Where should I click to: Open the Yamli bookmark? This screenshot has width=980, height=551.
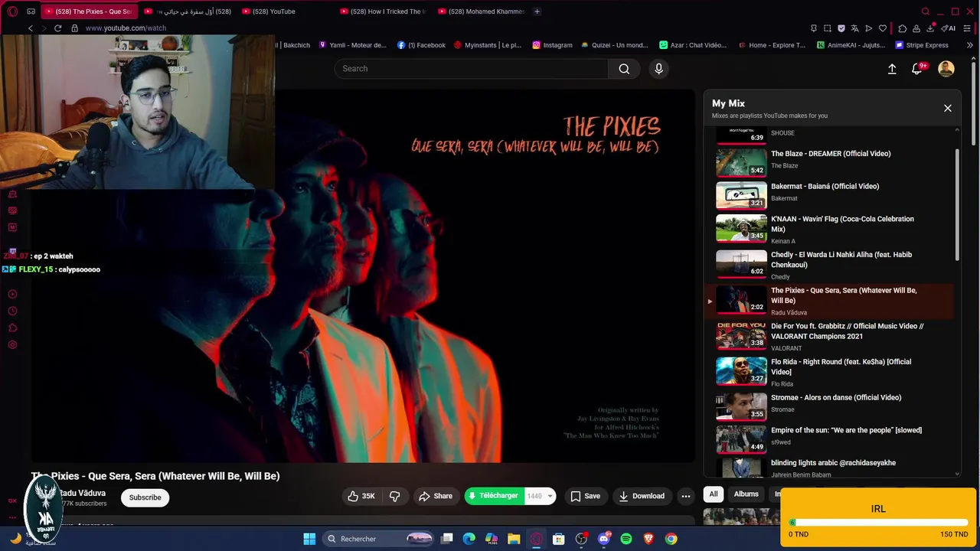[x=352, y=45]
